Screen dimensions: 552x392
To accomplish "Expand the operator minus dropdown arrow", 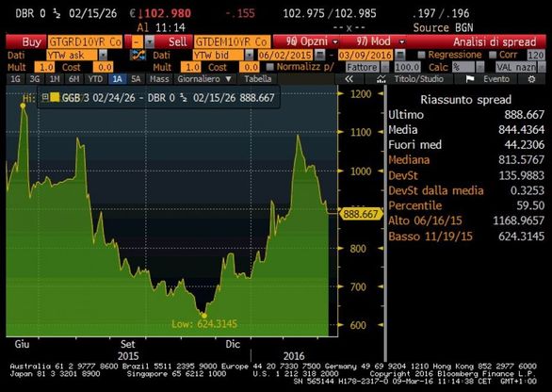I will click(150, 42).
